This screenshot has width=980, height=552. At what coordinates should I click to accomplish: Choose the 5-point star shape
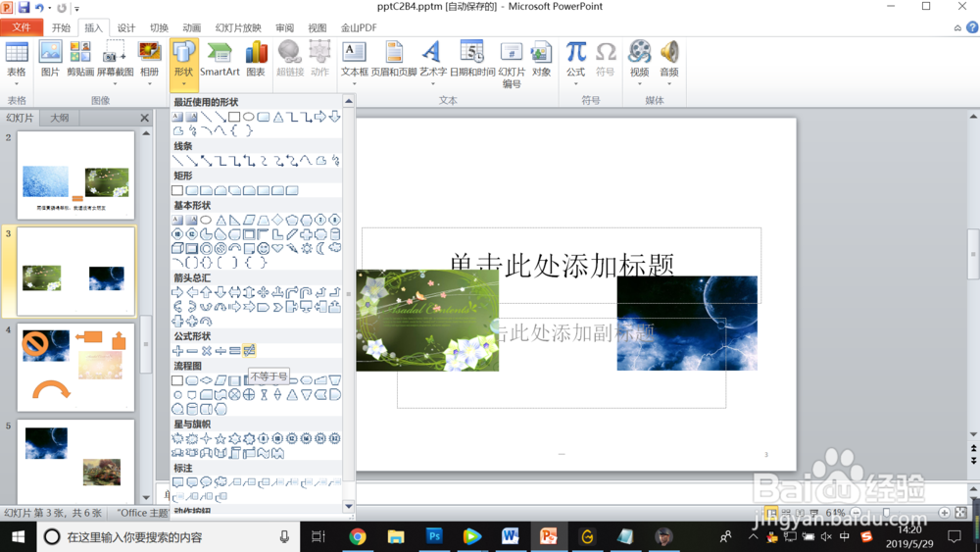click(x=220, y=439)
